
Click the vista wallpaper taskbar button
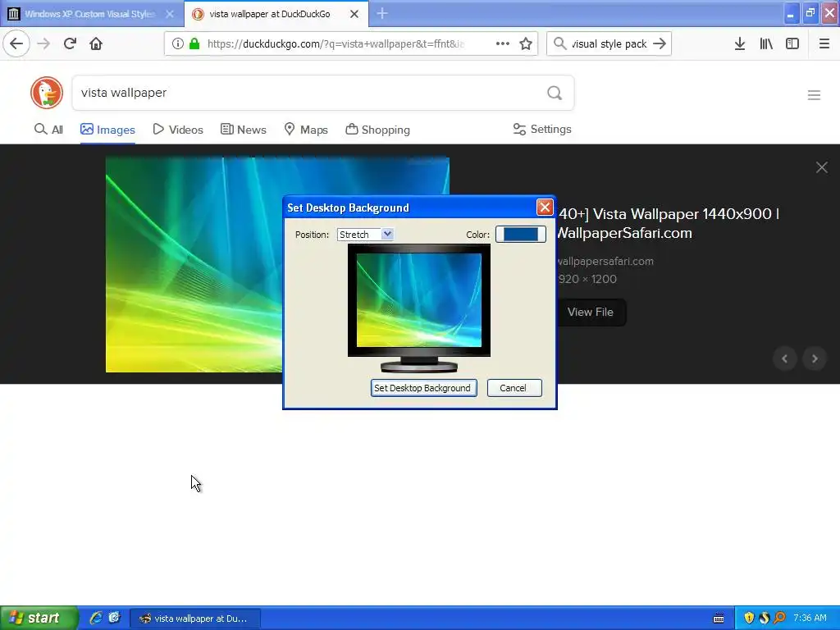pos(195,619)
